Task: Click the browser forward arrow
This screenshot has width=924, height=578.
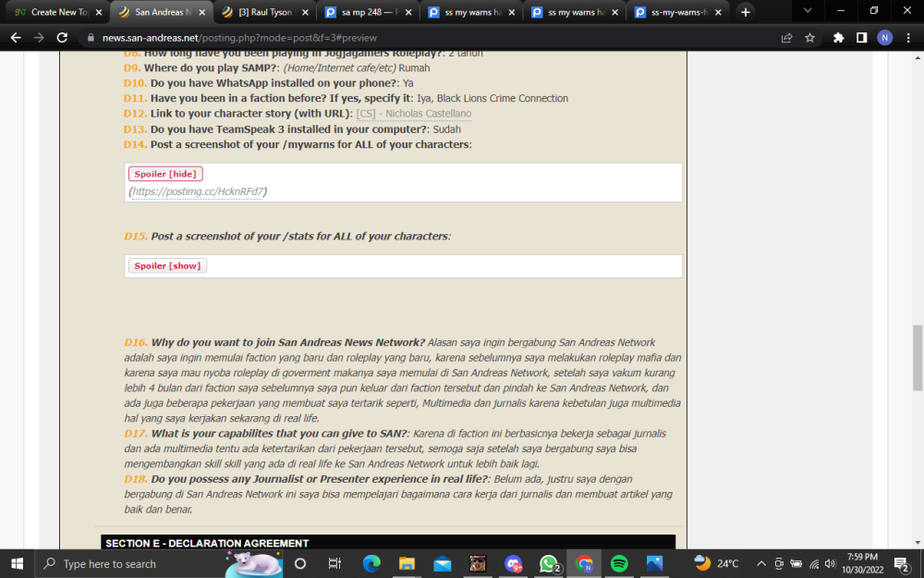Action: click(39, 38)
